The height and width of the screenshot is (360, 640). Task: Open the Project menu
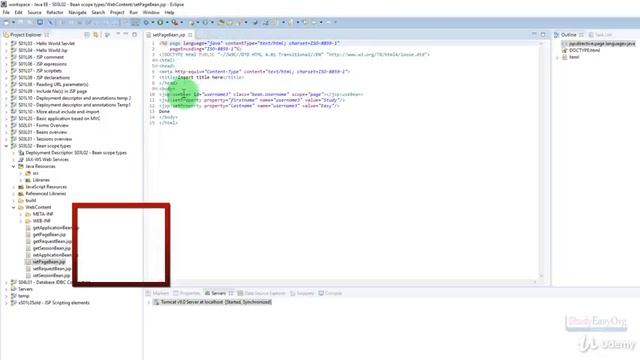tap(117, 12)
